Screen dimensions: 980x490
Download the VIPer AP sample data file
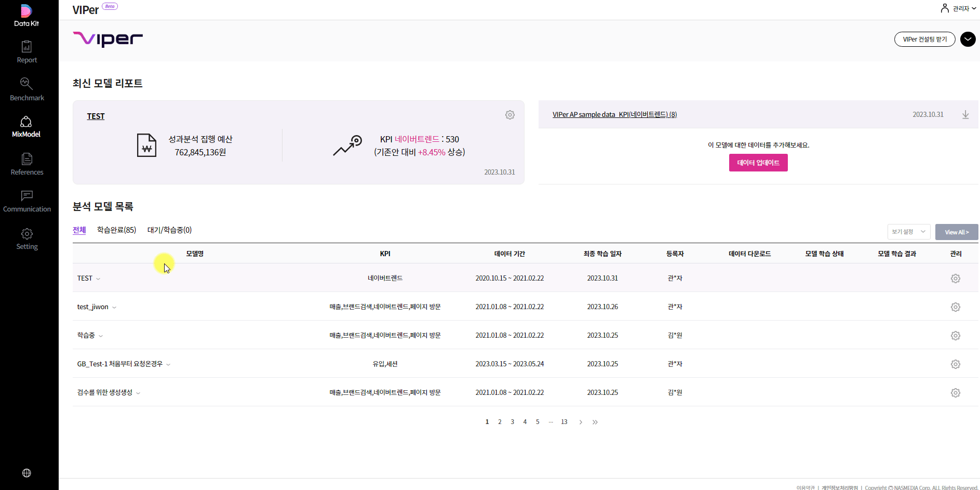pos(965,115)
